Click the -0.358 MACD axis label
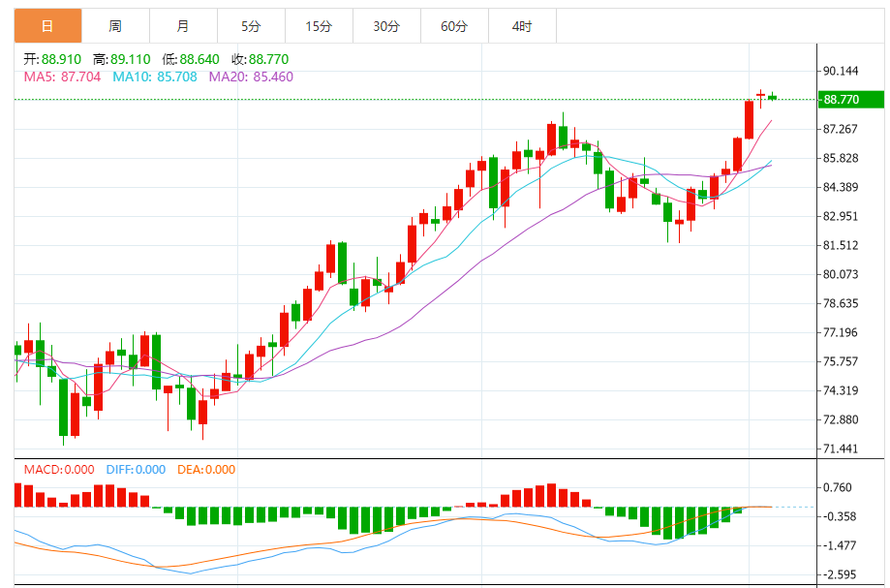This screenshot has width=890, height=588. [x=840, y=516]
